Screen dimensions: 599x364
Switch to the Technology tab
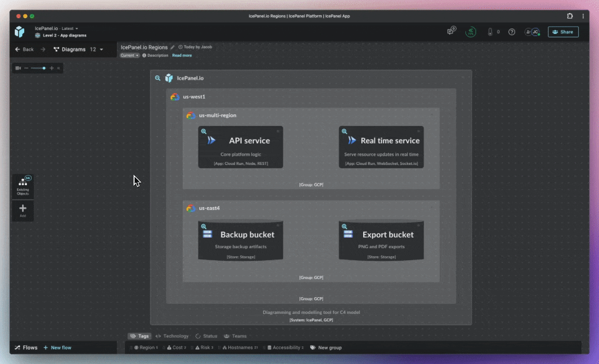pyautogui.click(x=172, y=336)
